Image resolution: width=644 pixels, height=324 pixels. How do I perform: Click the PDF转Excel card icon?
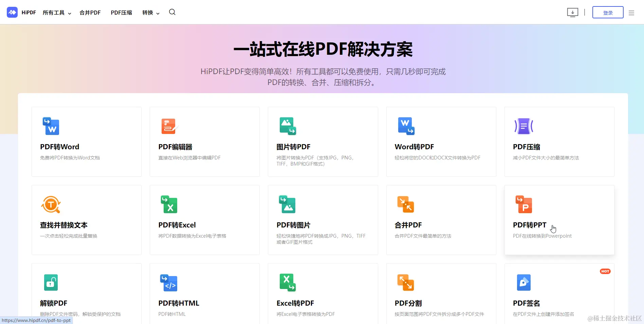[169, 204]
